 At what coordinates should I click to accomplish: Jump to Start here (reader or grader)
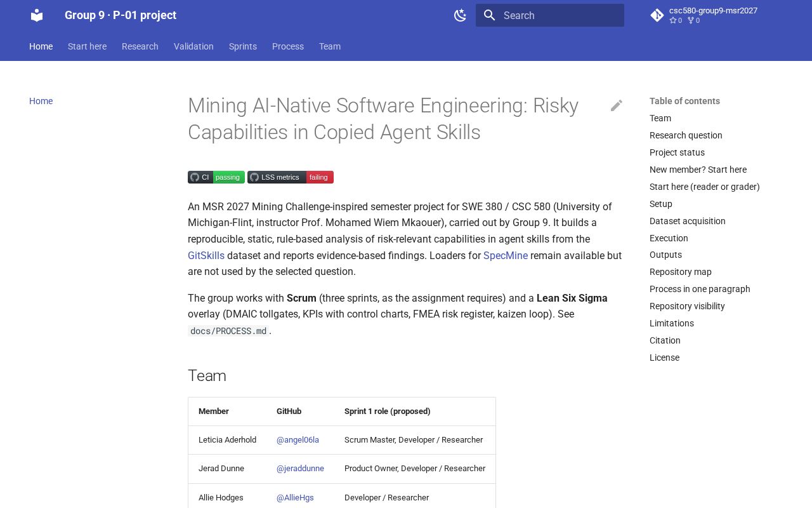click(x=705, y=187)
